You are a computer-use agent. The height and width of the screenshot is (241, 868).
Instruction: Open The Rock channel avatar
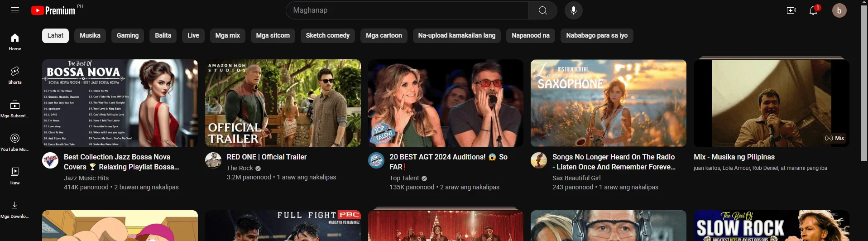pyautogui.click(x=213, y=160)
